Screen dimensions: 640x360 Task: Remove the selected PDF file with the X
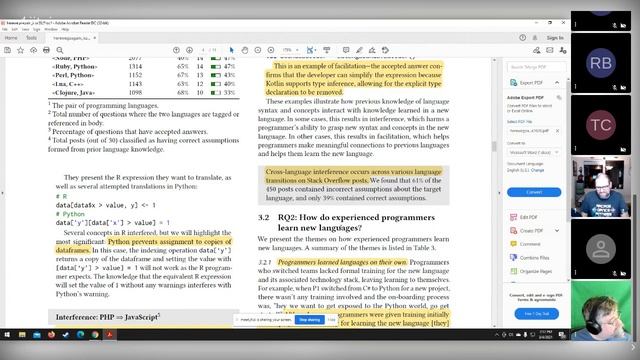[557, 131]
